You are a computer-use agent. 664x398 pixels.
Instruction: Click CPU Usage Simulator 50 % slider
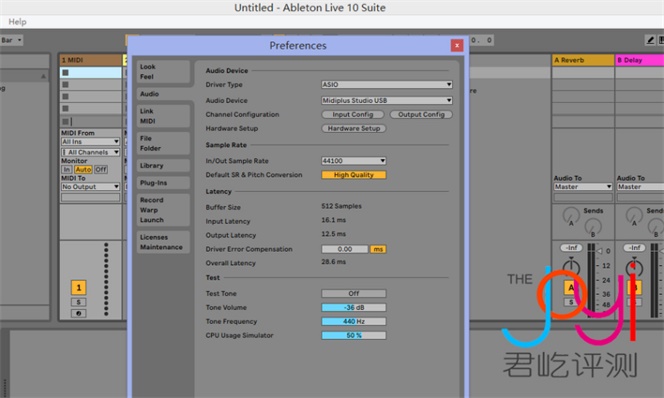click(x=354, y=335)
